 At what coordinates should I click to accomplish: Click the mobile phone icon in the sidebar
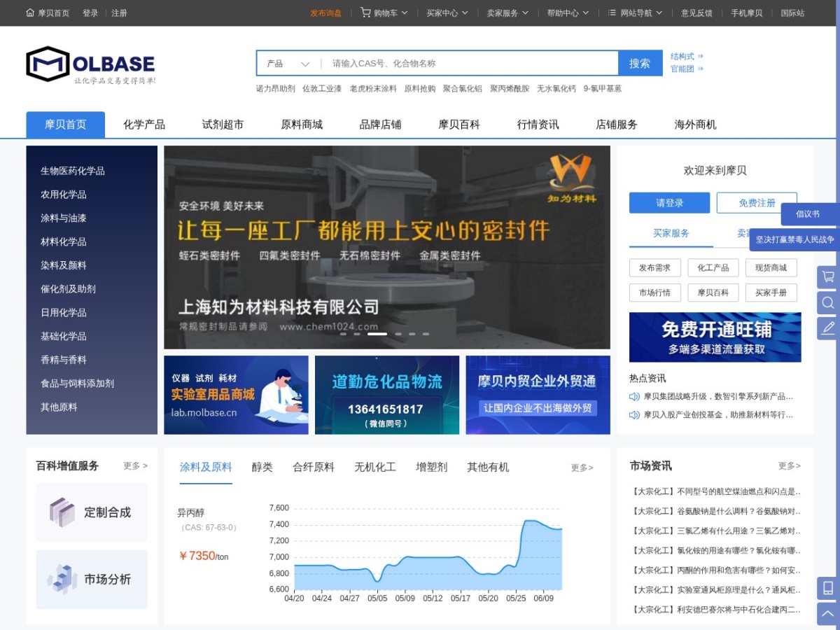[x=828, y=588]
